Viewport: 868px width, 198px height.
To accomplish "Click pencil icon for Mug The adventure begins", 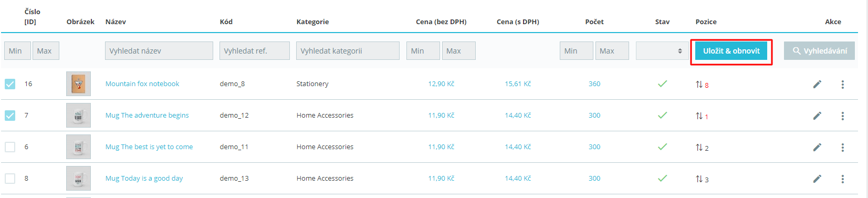I will (x=817, y=116).
